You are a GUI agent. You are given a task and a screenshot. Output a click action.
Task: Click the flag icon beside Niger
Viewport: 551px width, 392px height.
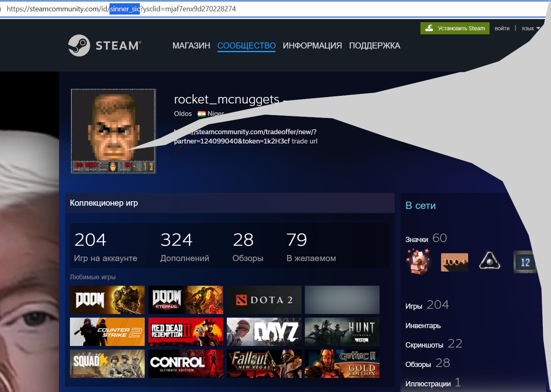pos(201,114)
